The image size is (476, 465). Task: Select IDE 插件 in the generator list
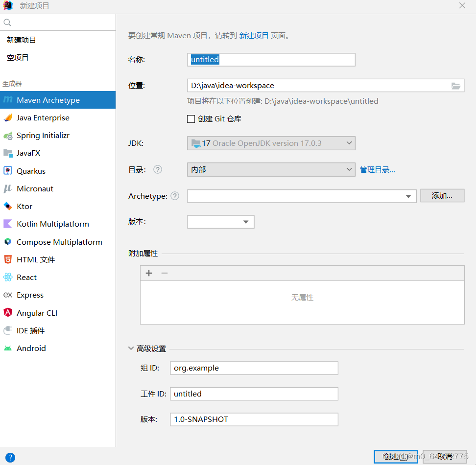point(58,330)
